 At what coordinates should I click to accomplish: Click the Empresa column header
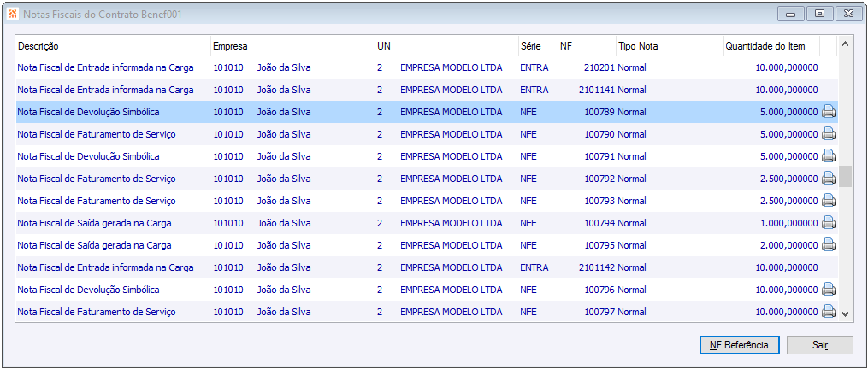coord(291,46)
